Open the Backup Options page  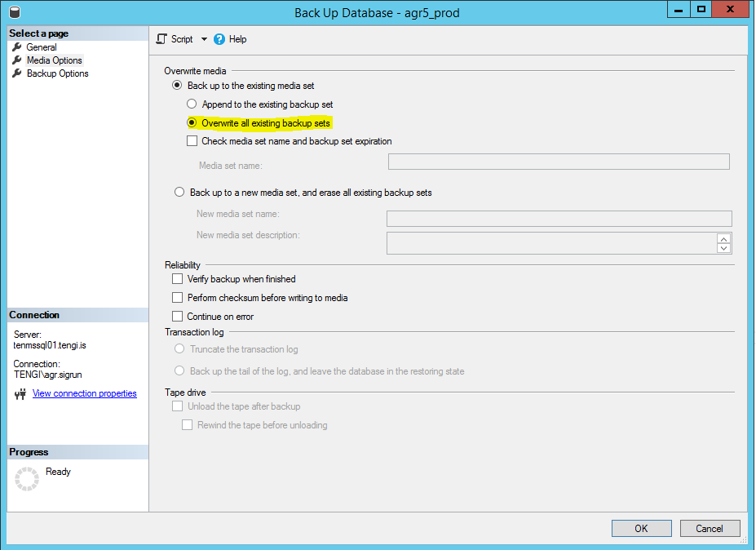pos(58,73)
